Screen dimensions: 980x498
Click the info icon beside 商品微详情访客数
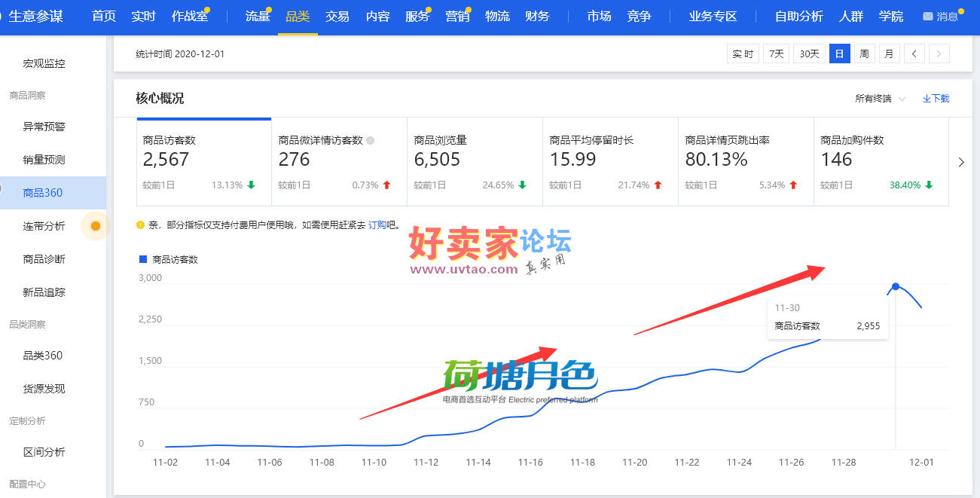(370, 140)
